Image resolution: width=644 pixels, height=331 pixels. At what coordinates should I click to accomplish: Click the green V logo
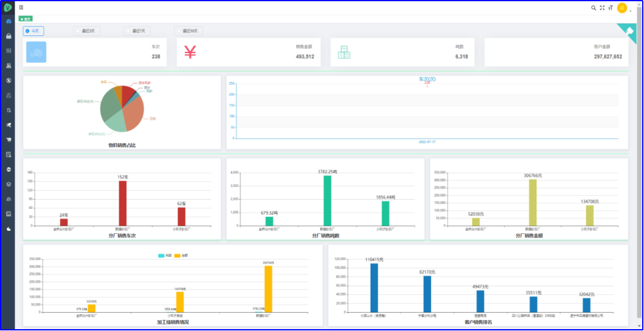[8, 7]
